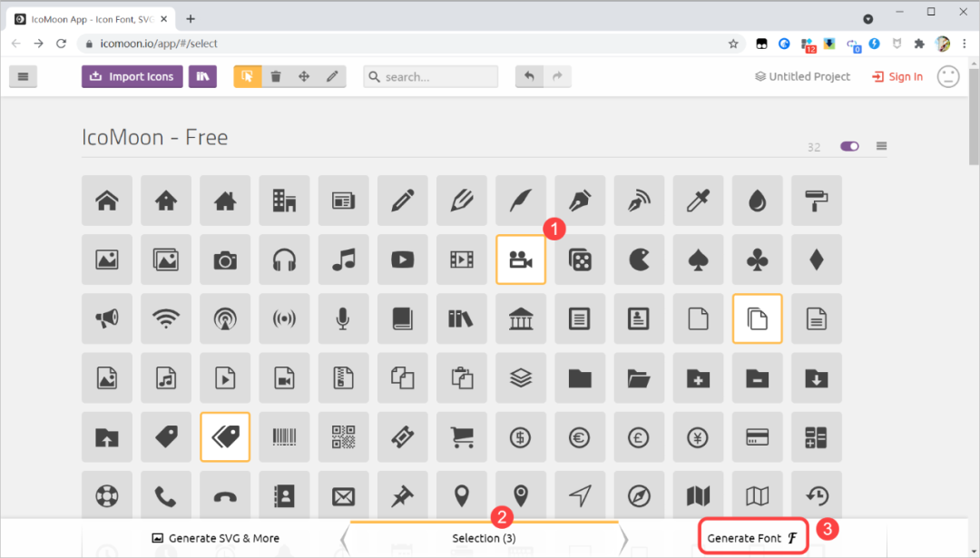Select the music note icon
This screenshot has height=558, width=980.
click(343, 259)
